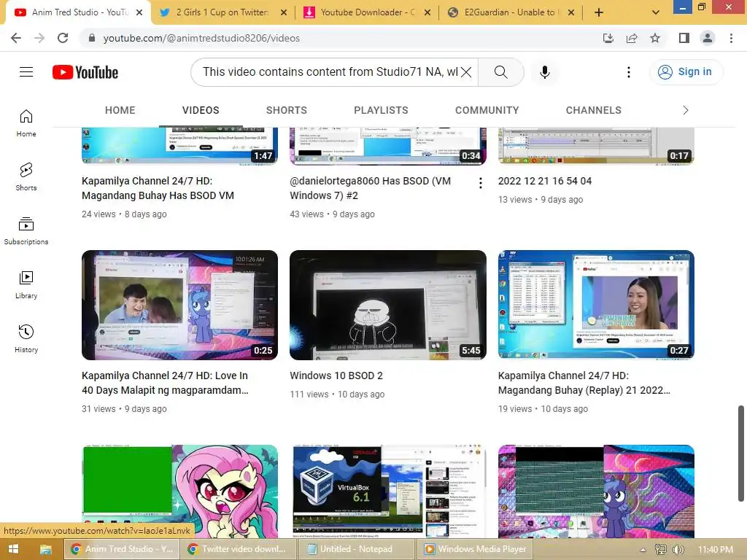Open the Chrome profile avatar
Viewport: 747px width, 560px height.
pos(708,38)
